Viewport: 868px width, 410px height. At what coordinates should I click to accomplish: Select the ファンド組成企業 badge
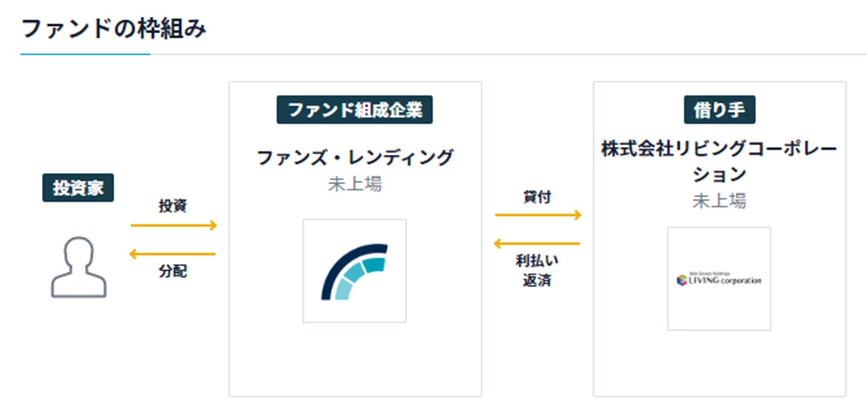click(354, 110)
